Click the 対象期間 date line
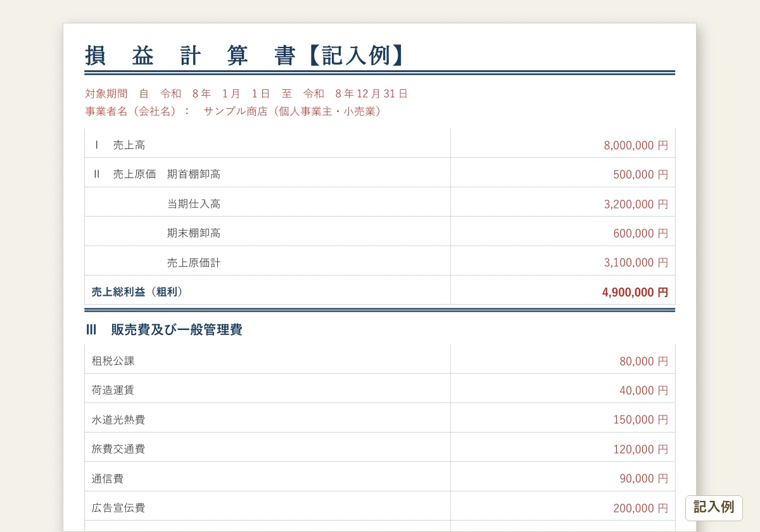Viewport: 760px width, 532px height. [246, 94]
